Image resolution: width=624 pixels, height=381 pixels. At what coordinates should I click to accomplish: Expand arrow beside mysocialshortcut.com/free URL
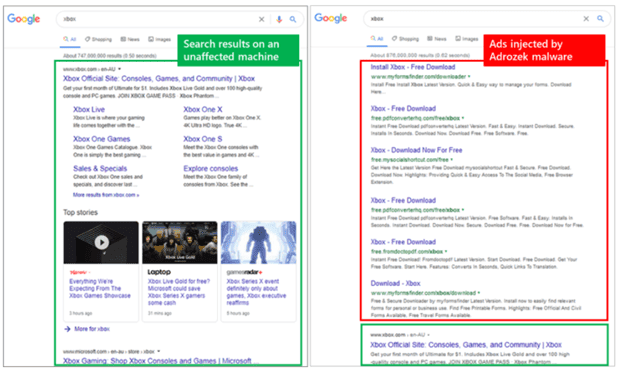click(452, 160)
